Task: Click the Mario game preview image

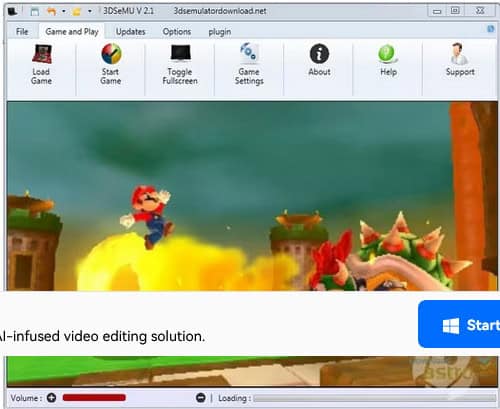Action: click(x=252, y=196)
